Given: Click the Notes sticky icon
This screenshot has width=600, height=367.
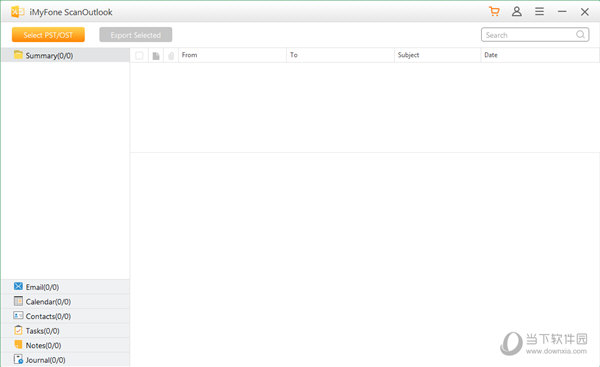Looking at the screenshot, I should click(x=18, y=344).
